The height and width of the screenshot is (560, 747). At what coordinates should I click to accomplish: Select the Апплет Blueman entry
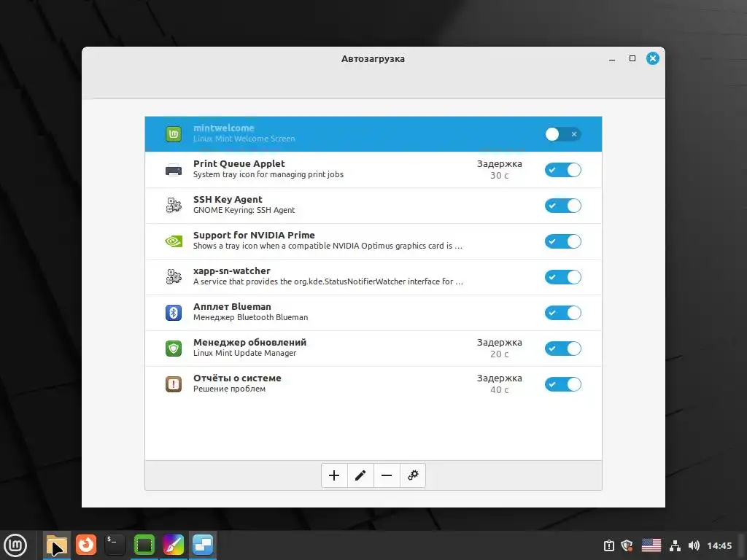click(x=373, y=313)
